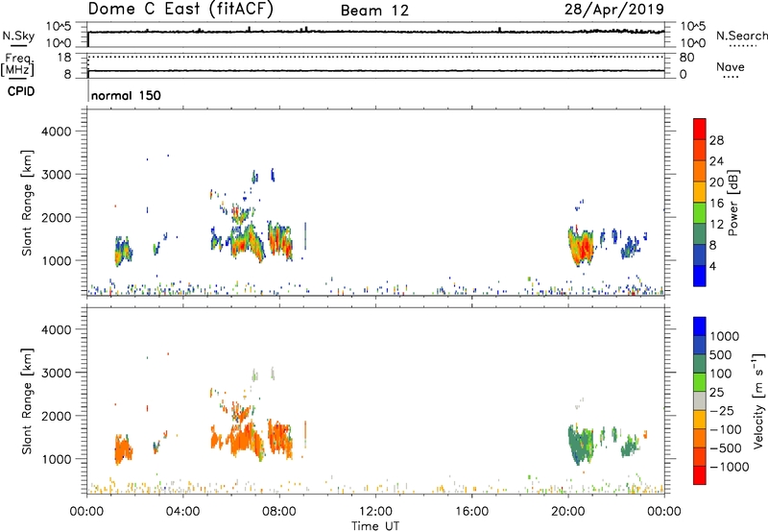This screenshot has width=768, height=532.
Task: Select the 'normal 150' CPID text
Action: pos(126,95)
